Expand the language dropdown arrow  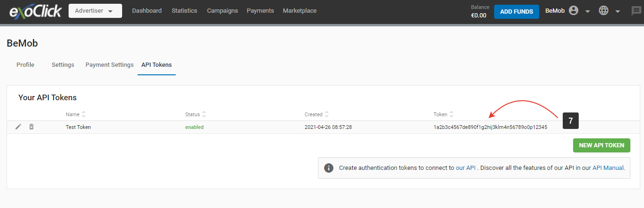click(x=618, y=11)
